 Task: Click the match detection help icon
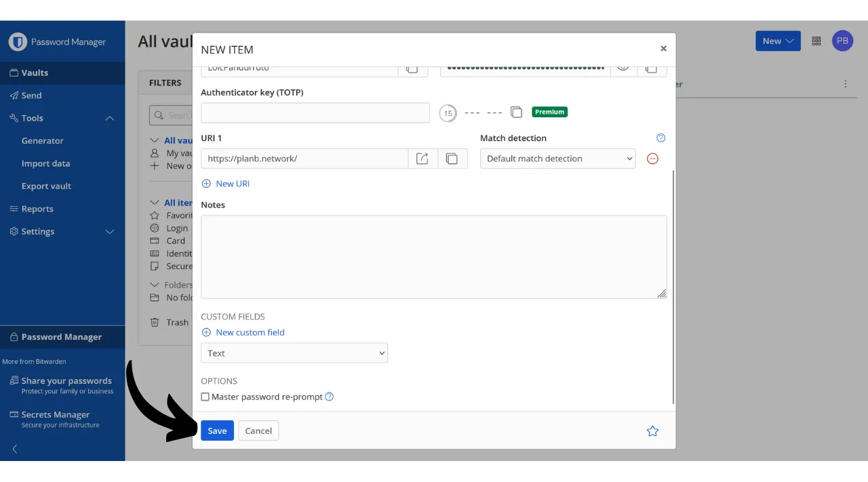pos(661,138)
